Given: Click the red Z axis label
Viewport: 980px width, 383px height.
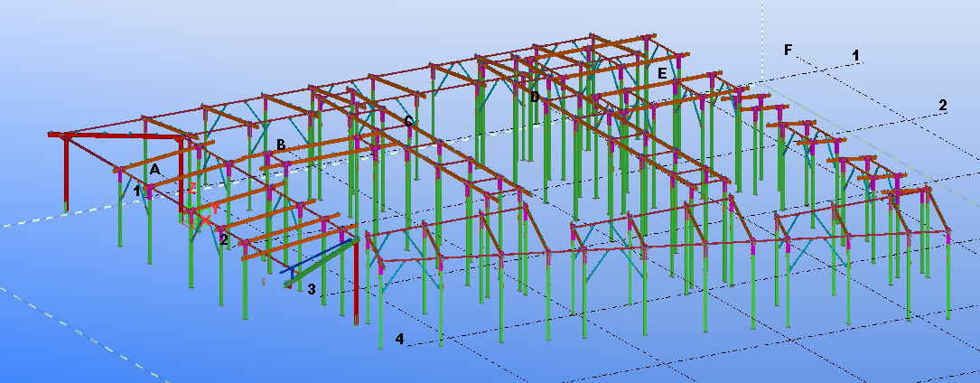Looking at the screenshot, I should point(192,188).
